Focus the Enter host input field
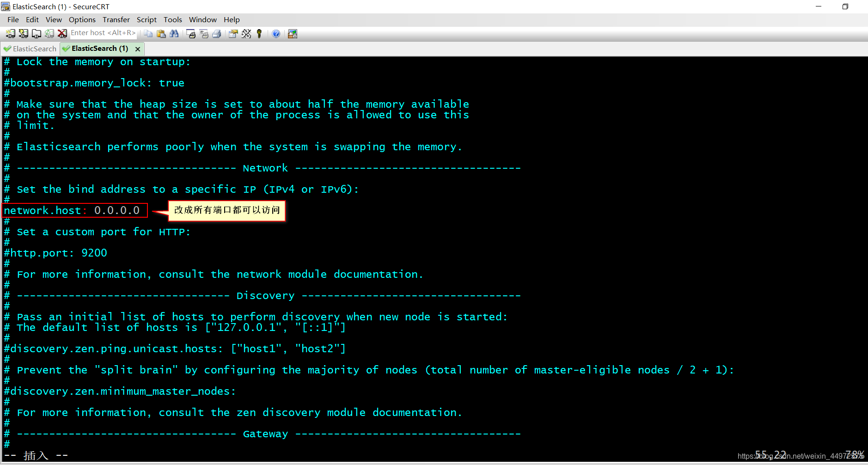 (x=103, y=33)
